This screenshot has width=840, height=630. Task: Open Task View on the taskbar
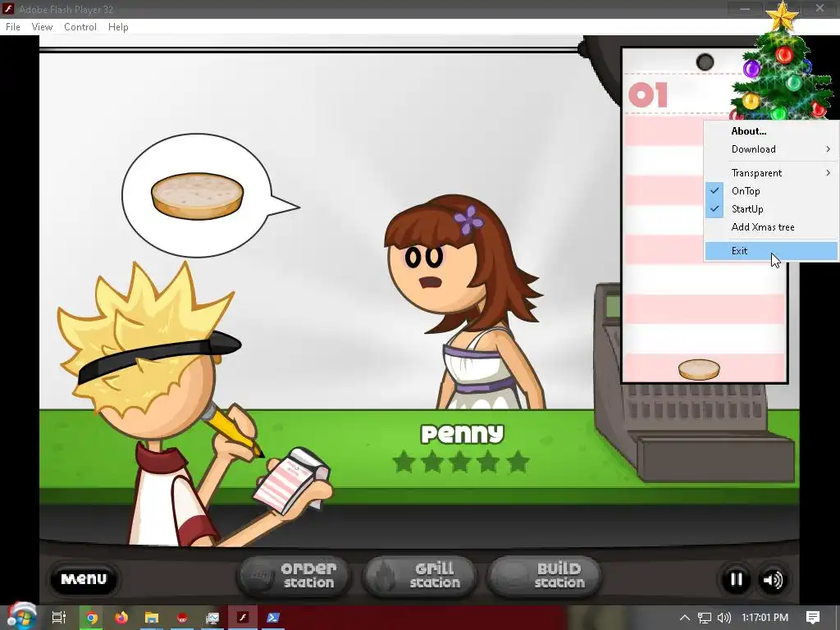tap(58, 618)
